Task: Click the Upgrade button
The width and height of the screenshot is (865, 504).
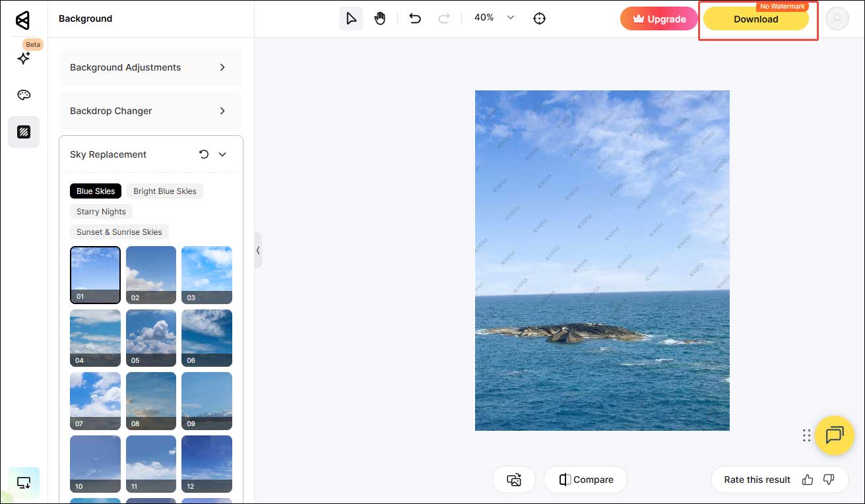Action: 658,19
